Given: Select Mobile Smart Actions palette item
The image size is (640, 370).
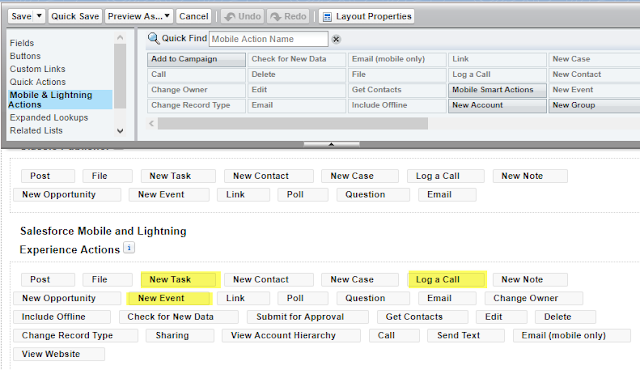Looking at the screenshot, I should (497, 90).
